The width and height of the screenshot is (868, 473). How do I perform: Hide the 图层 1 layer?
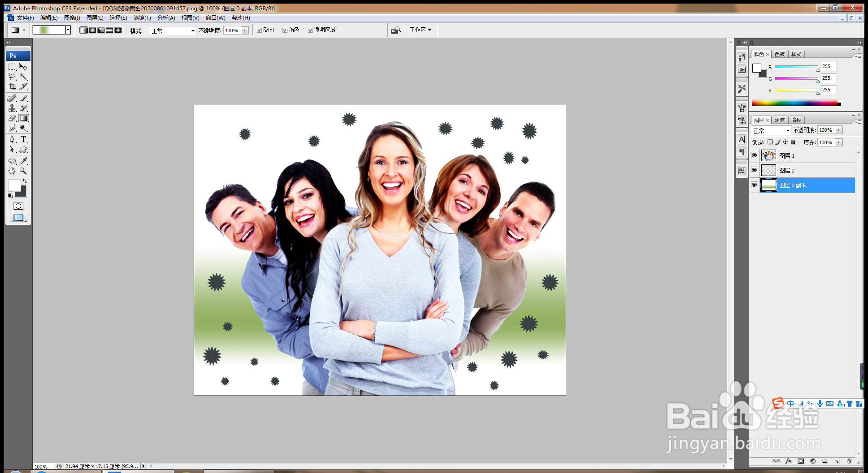coord(754,155)
